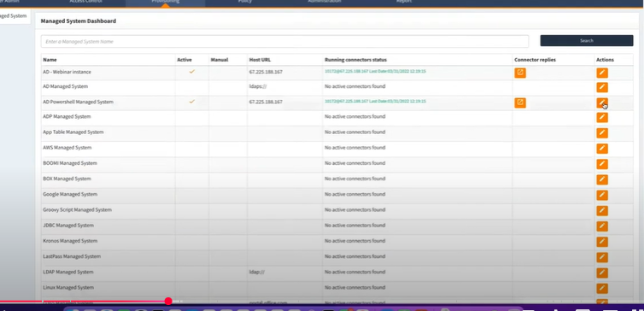Select the Linux Managed System name
Image resolution: width=644 pixels, height=311 pixels.
[68, 288]
